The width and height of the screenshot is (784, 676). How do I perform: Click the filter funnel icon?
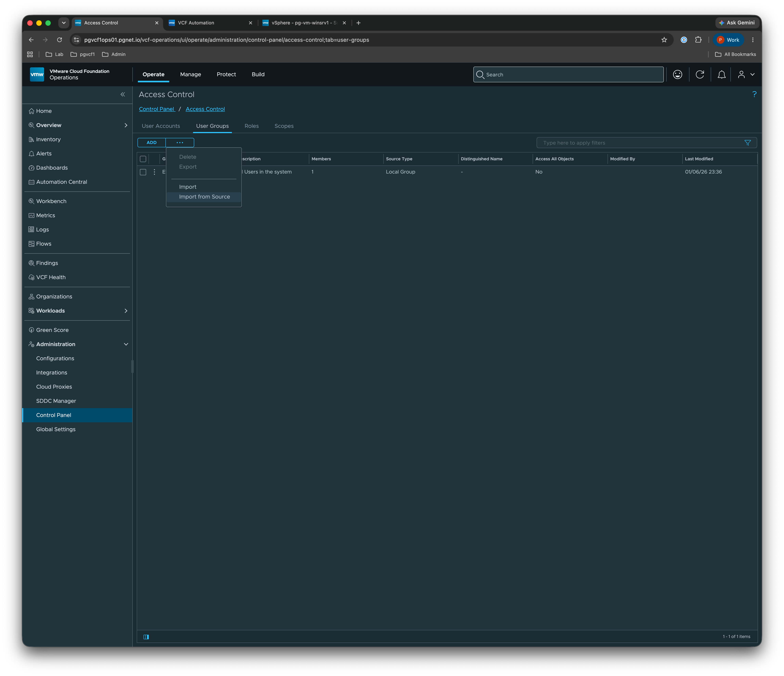pyautogui.click(x=747, y=143)
